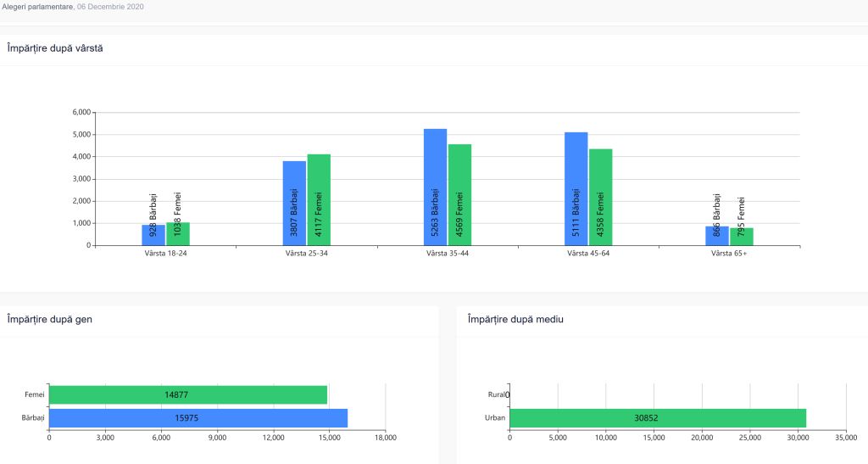Select the Împărțire după vârstă heading
868x464 pixels.
[x=55, y=48]
